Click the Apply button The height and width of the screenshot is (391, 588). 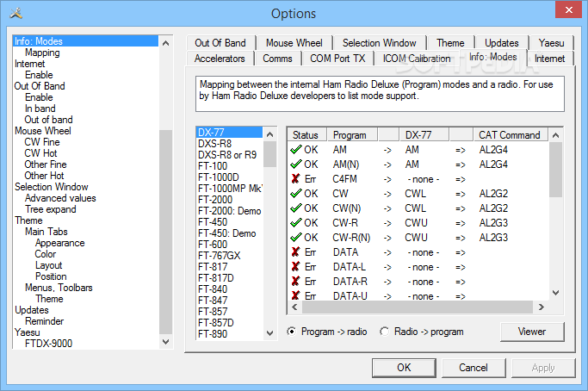[543, 368]
